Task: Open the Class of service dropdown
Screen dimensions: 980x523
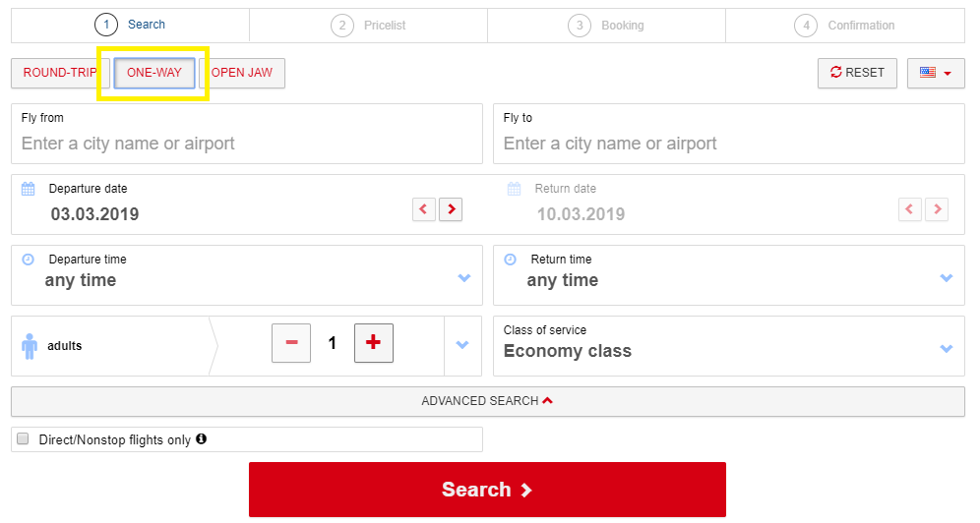Action: click(x=729, y=346)
